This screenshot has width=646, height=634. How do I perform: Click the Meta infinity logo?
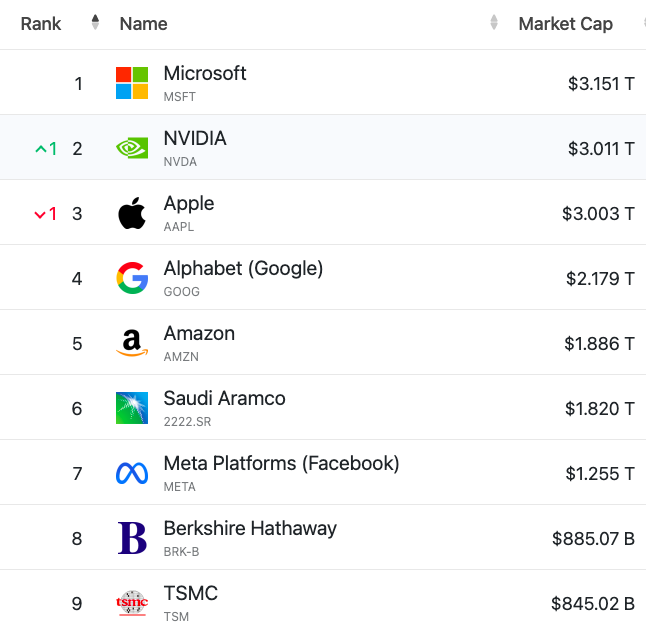pyautogui.click(x=132, y=473)
